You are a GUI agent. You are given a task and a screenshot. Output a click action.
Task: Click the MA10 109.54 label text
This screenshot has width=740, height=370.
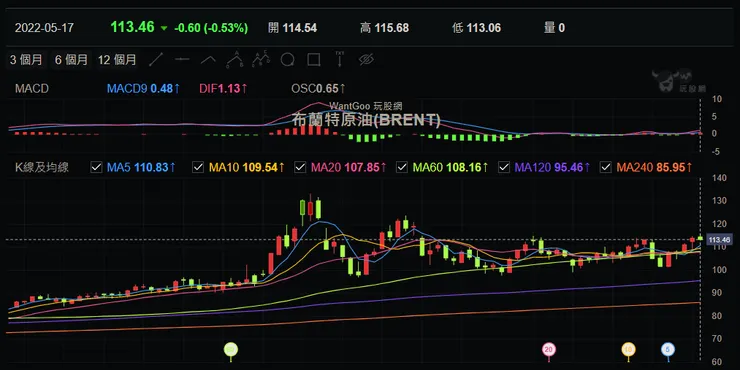(x=246, y=167)
